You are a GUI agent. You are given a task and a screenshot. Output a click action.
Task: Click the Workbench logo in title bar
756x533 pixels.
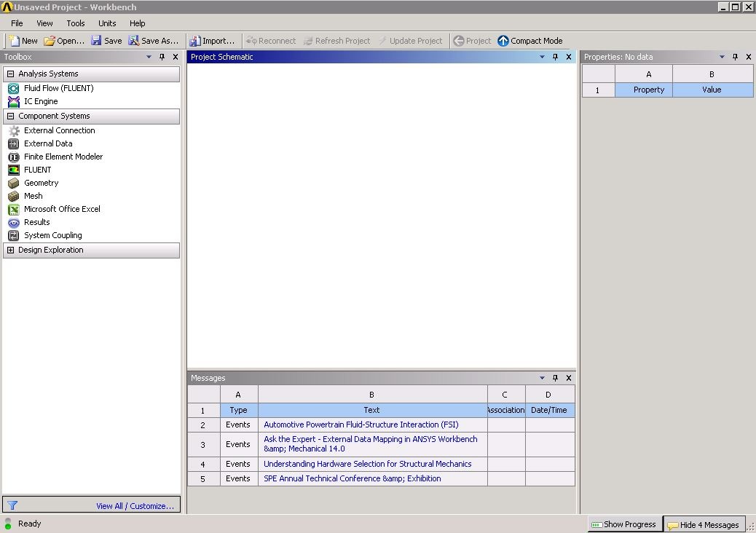tap(7, 7)
